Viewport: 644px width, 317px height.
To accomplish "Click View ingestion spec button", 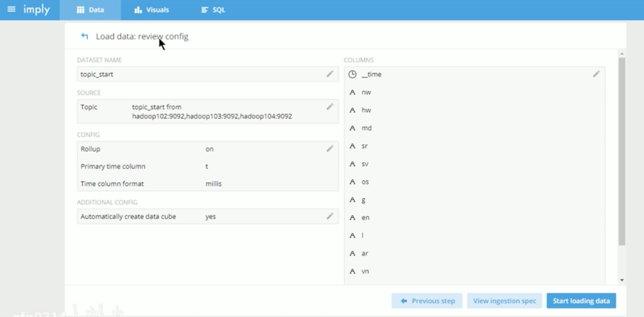I will (x=504, y=301).
